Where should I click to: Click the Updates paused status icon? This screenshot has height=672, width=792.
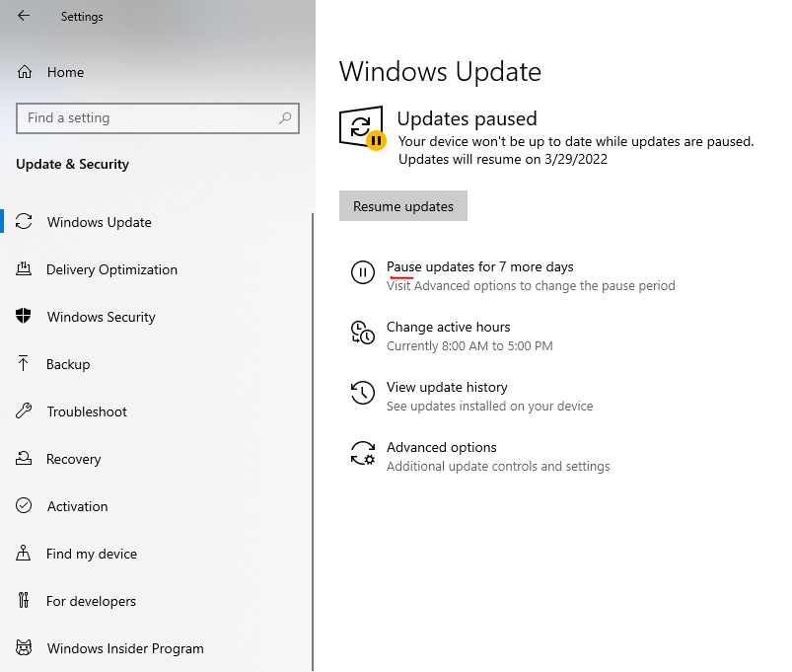click(x=363, y=128)
